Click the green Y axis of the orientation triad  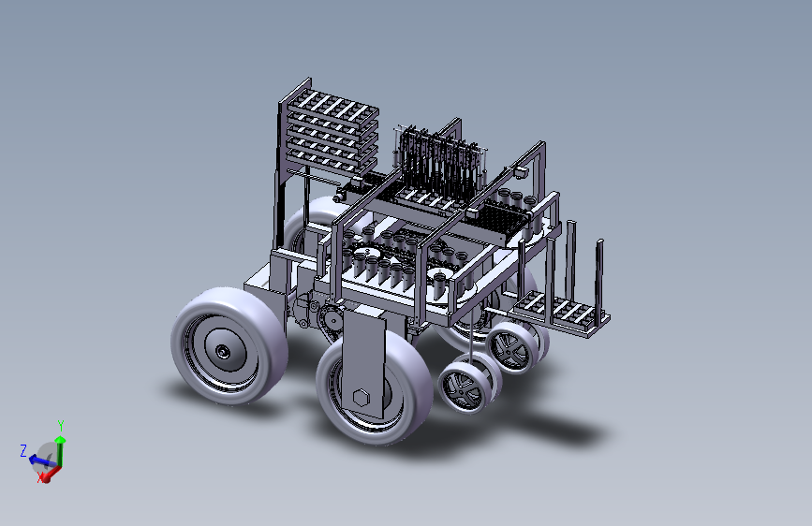(61, 451)
